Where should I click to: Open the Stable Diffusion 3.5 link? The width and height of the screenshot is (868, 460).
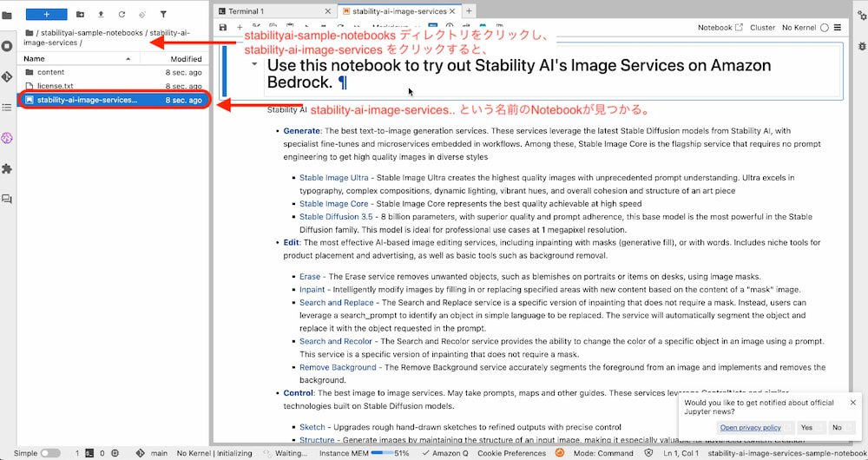336,216
